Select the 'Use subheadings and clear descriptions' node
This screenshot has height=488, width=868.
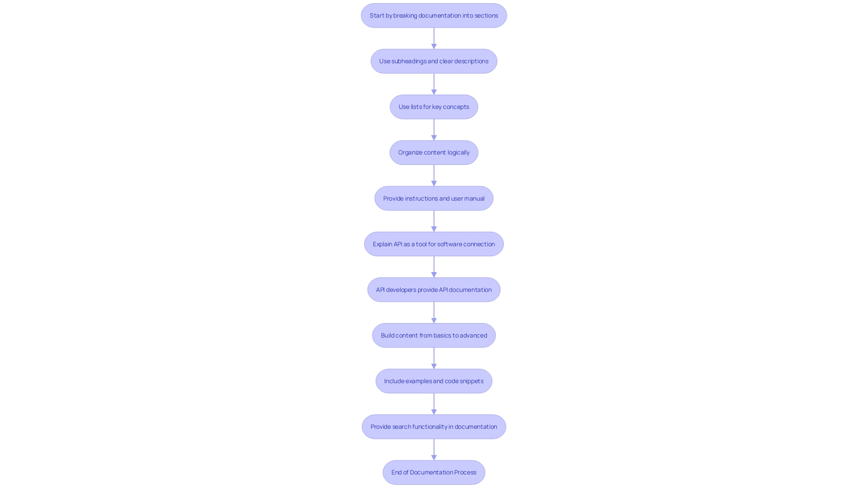click(434, 61)
